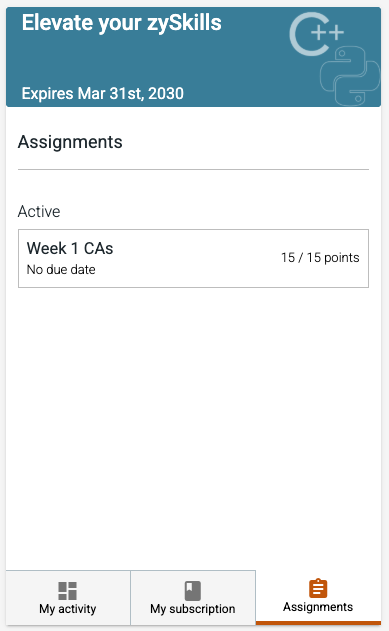Click the Elevate your zySkills title

point(121,23)
